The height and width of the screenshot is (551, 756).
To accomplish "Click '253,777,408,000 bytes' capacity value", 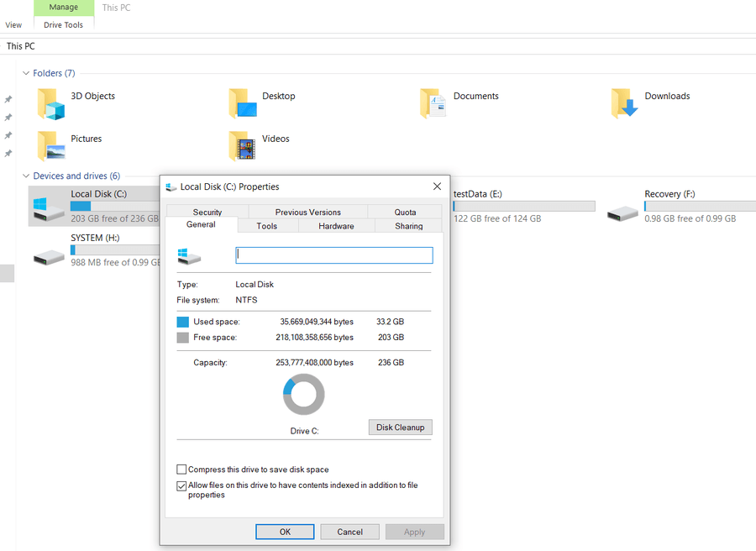I will [x=314, y=363].
